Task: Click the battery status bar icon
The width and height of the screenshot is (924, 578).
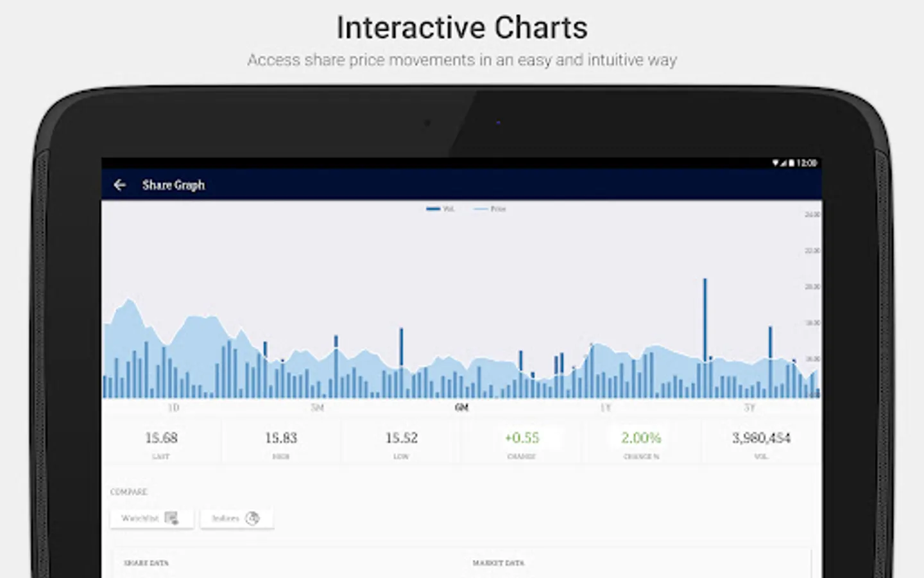Action: pos(792,163)
